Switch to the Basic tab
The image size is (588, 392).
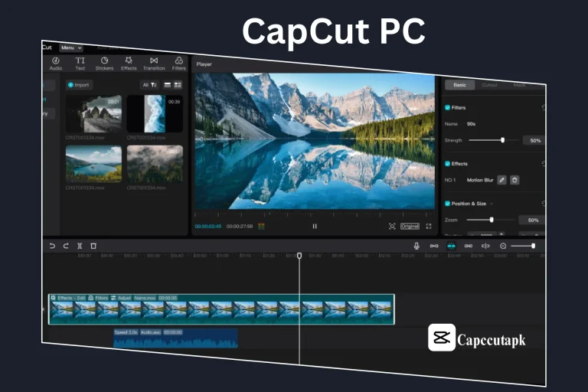459,85
